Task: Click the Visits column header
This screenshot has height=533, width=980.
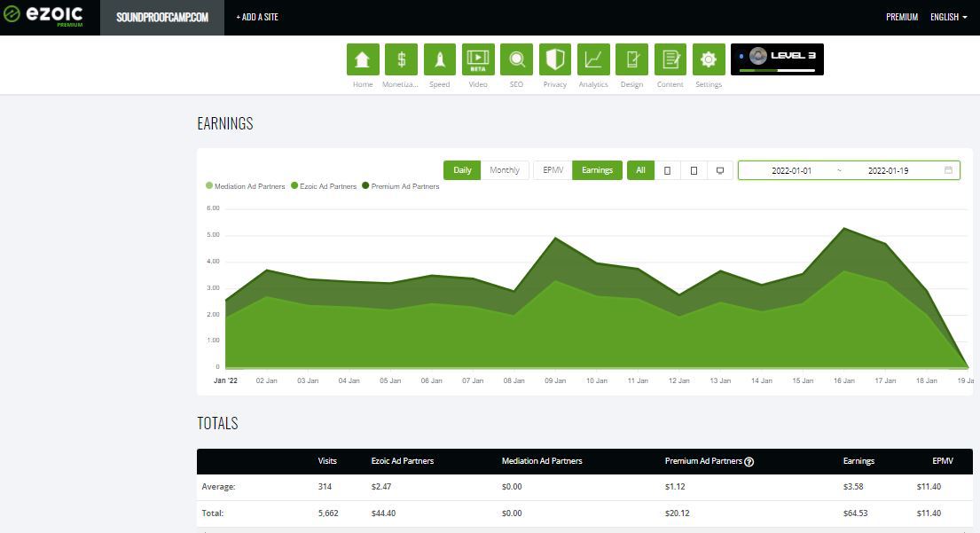Action: (327, 461)
